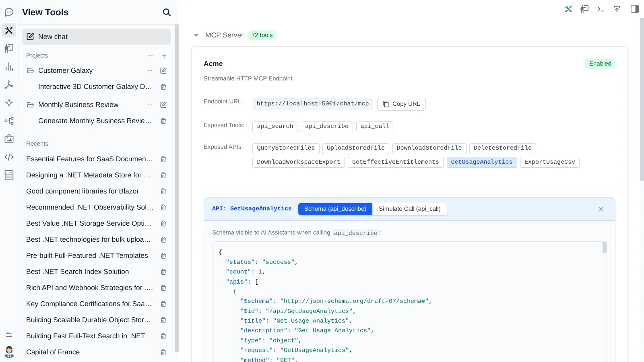Delete Best .NET Search Index Solution chat
This screenshot has height=362, width=644.
pyautogui.click(x=163, y=271)
